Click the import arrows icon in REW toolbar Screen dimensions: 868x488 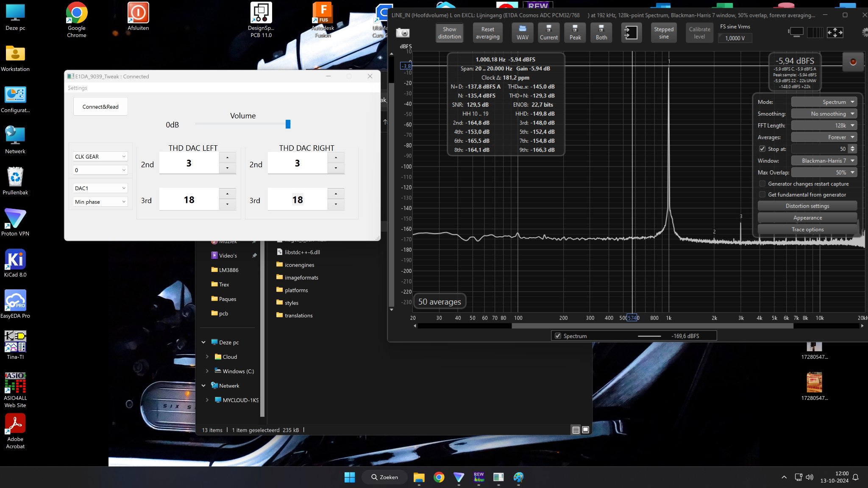click(631, 33)
